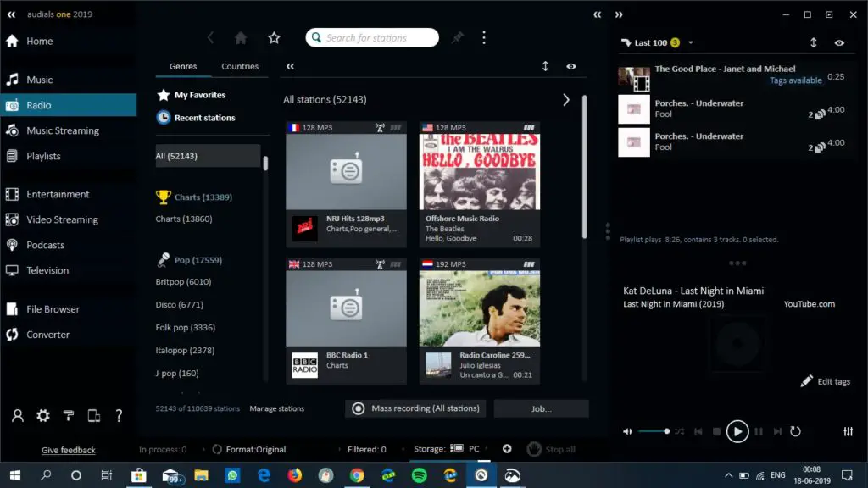Viewport: 868px width, 488px height.
Task: Click the File Browser icon
Action: coord(12,309)
